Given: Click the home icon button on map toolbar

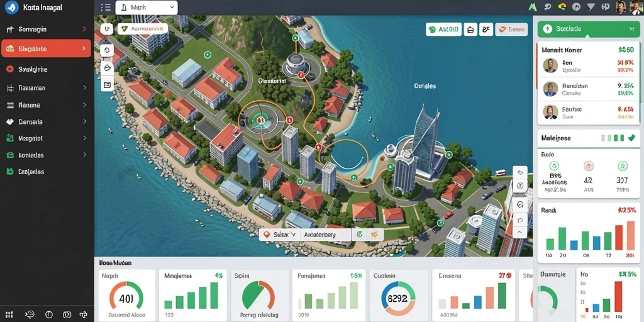Looking at the screenshot, I should 470,30.
